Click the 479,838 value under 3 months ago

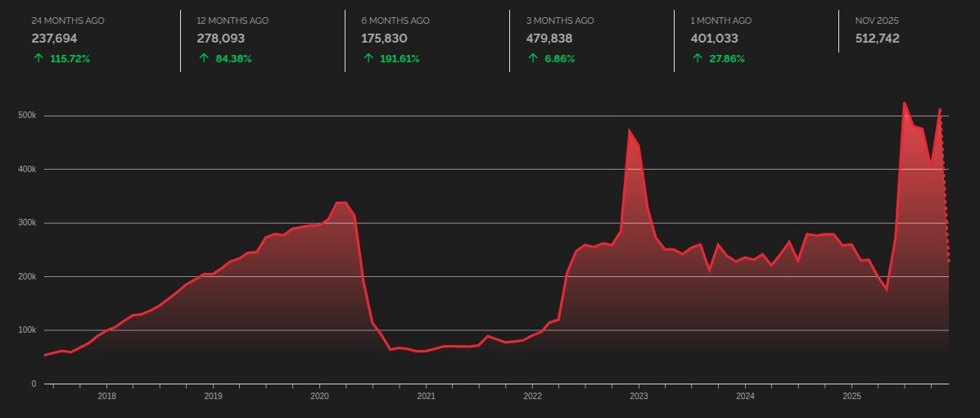pos(550,38)
